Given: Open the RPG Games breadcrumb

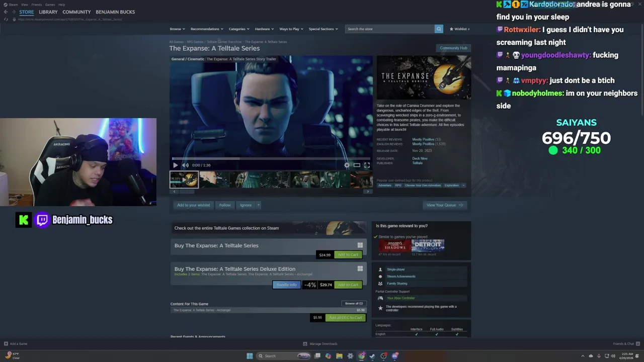Looking at the screenshot, I should (195, 42).
